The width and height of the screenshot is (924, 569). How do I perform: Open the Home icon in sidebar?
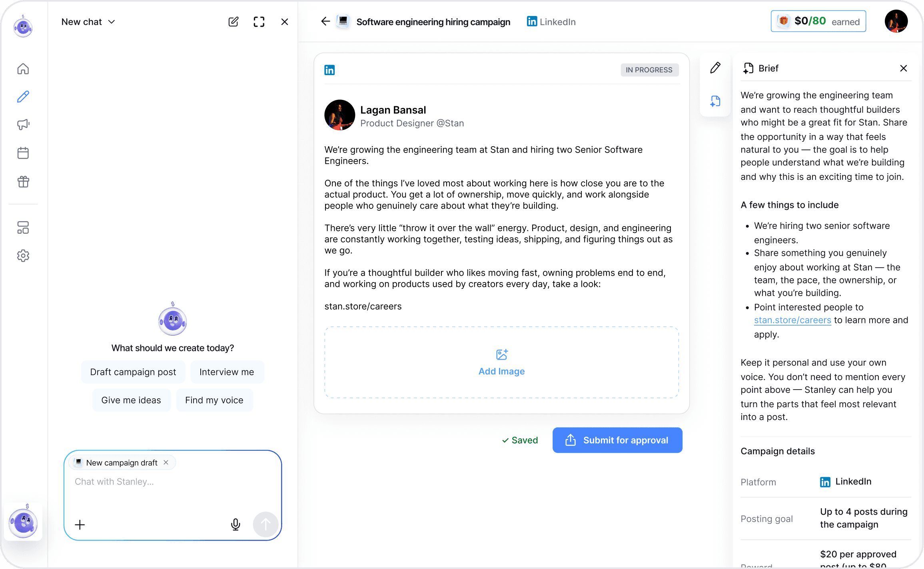pos(23,69)
